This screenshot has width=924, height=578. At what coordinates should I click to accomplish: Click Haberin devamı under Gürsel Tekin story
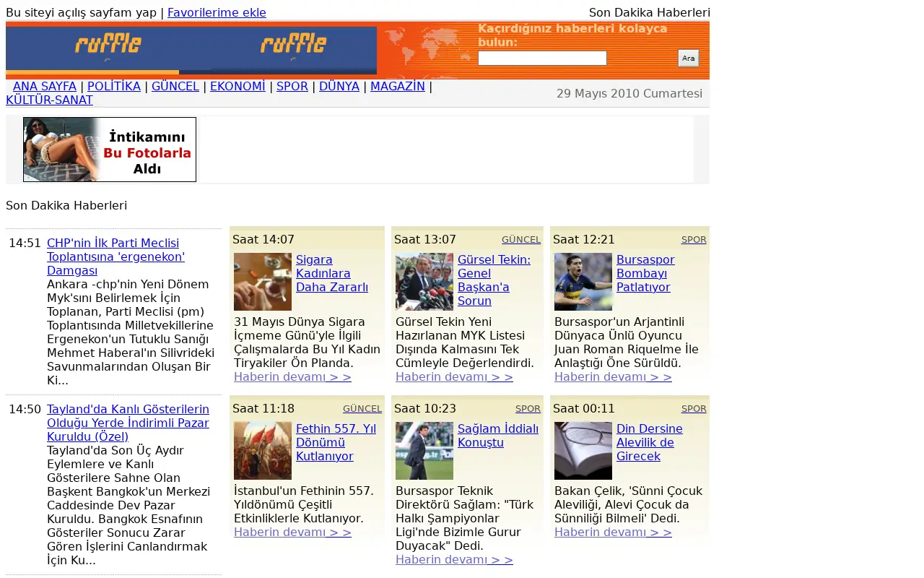pyautogui.click(x=454, y=376)
